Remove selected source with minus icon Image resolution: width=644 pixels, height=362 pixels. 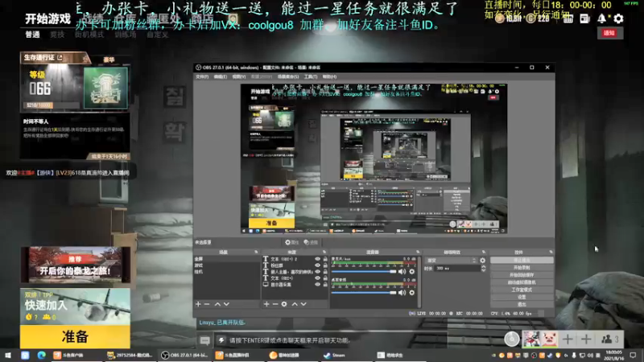click(275, 304)
